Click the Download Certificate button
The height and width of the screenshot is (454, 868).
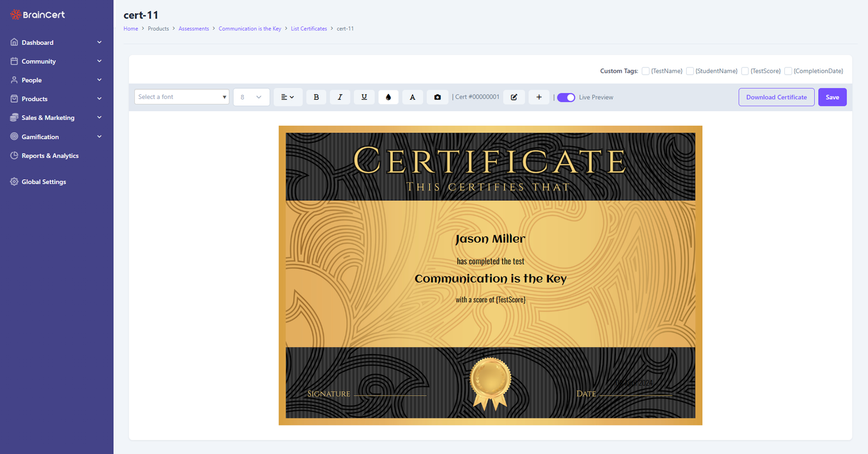pyautogui.click(x=776, y=97)
